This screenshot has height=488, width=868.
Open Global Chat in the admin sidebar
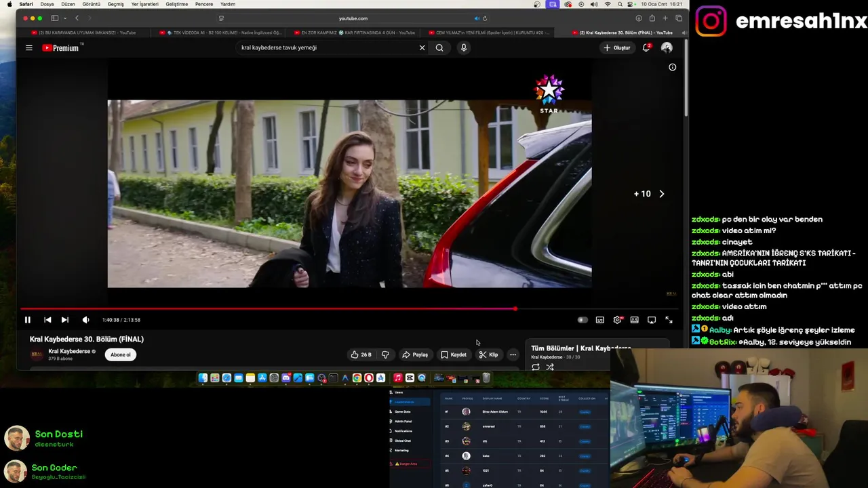coord(403,441)
